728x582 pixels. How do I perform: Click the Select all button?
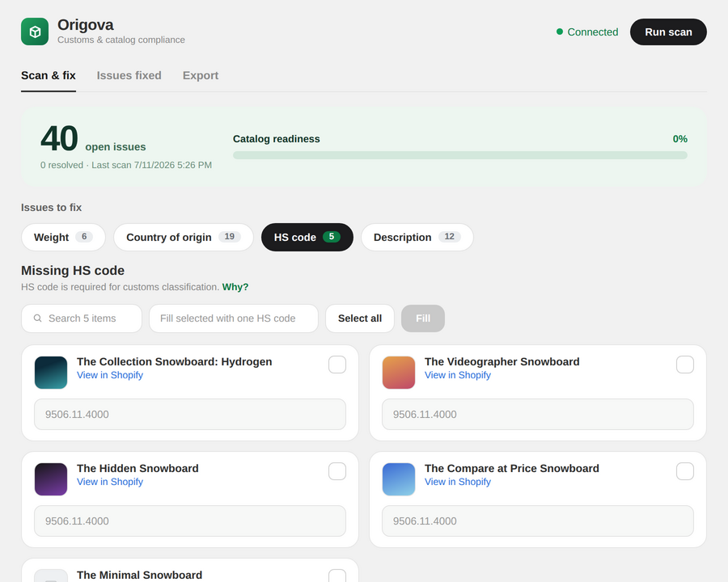(x=360, y=318)
